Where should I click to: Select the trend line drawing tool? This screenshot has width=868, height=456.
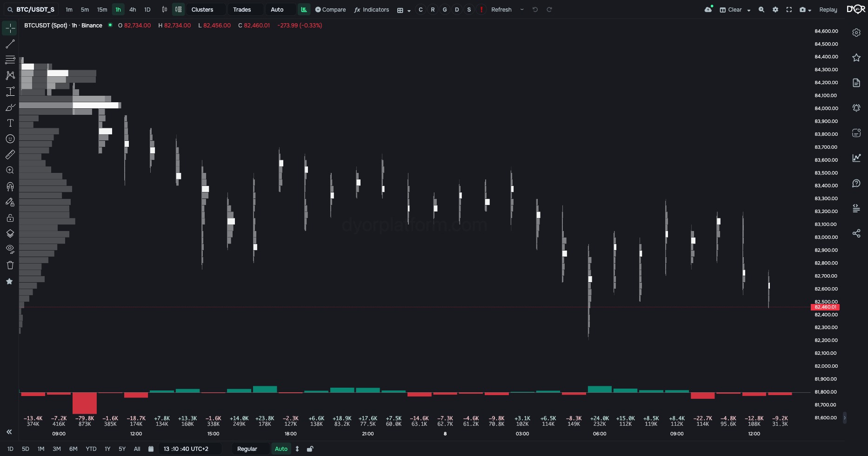click(10, 44)
